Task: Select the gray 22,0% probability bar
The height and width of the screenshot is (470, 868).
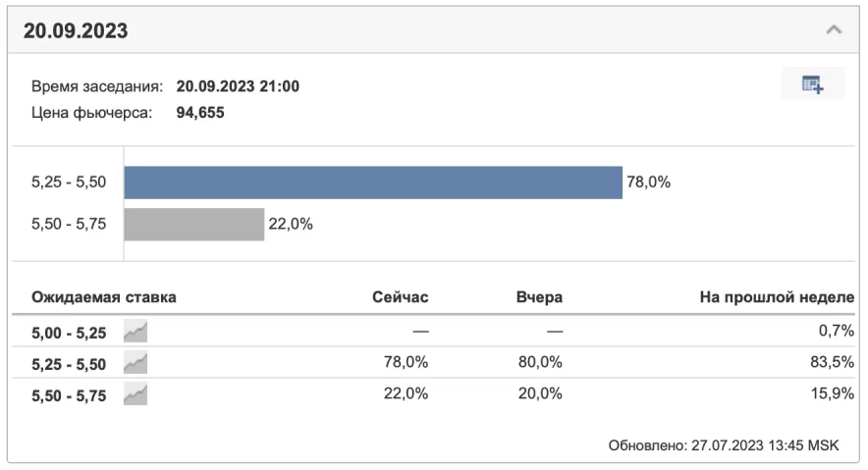Action: pyautogui.click(x=194, y=225)
